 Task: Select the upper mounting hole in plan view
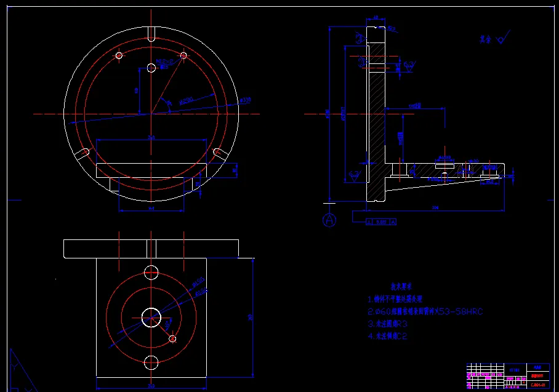point(151,272)
